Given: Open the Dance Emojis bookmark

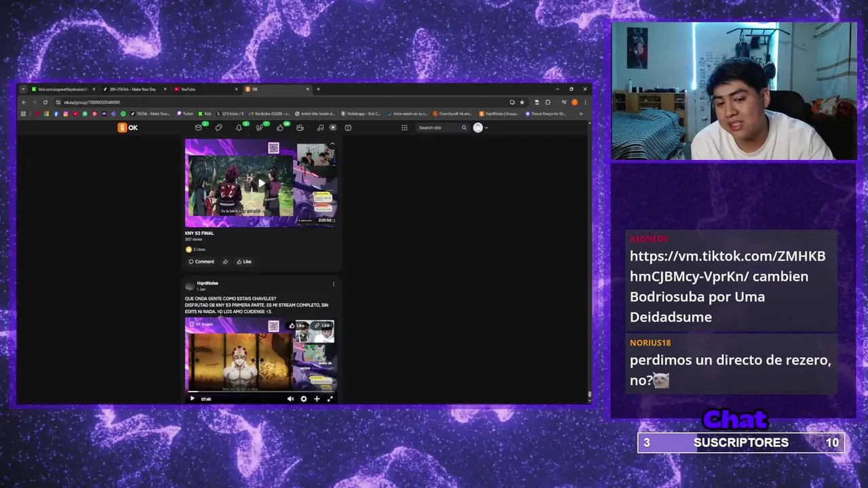Looking at the screenshot, I should pyautogui.click(x=546, y=114).
